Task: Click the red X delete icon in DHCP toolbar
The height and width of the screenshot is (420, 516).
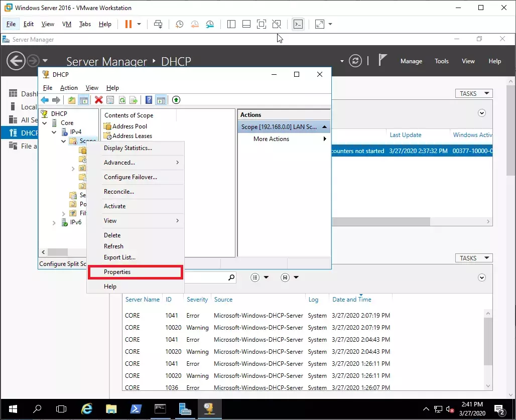Action: [98, 100]
